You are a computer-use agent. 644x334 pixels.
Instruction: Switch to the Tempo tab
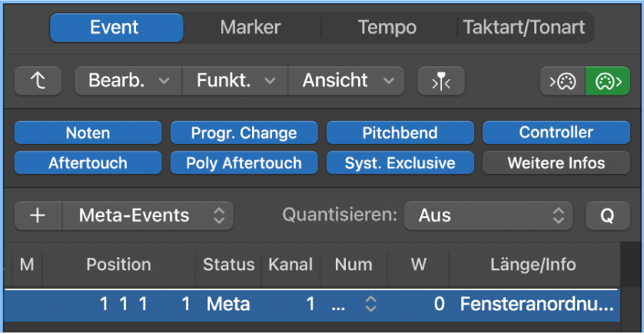pos(387,28)
